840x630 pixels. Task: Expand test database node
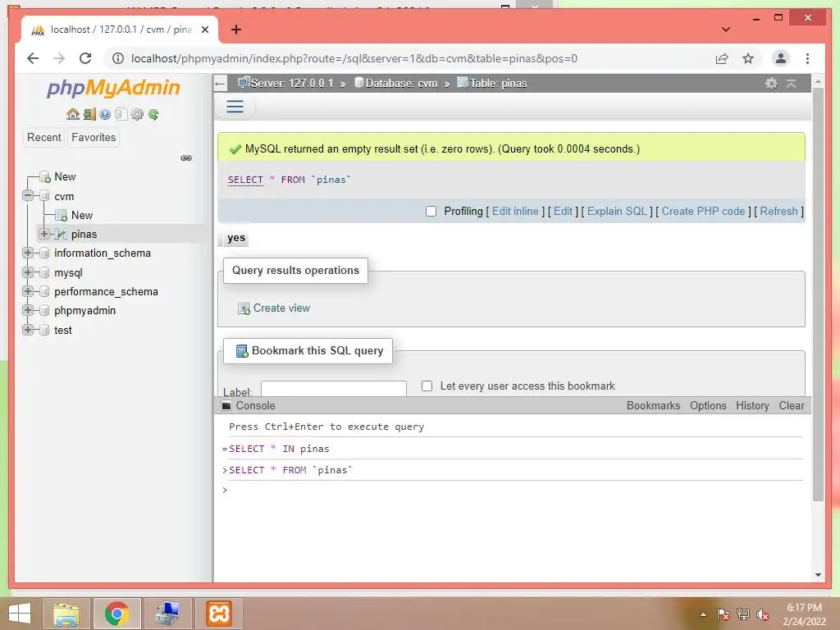(28, 330)
